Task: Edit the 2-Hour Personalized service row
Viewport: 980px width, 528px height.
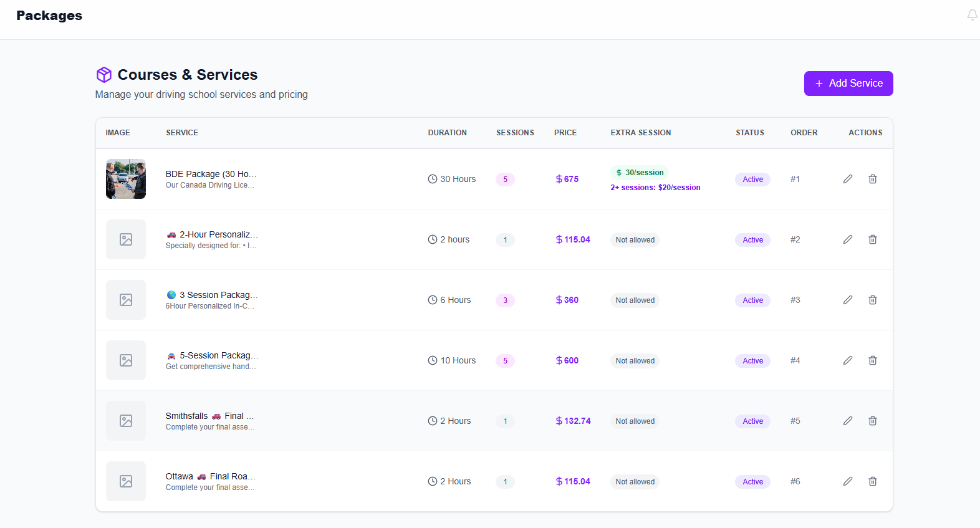Action: tap(847, 239)
